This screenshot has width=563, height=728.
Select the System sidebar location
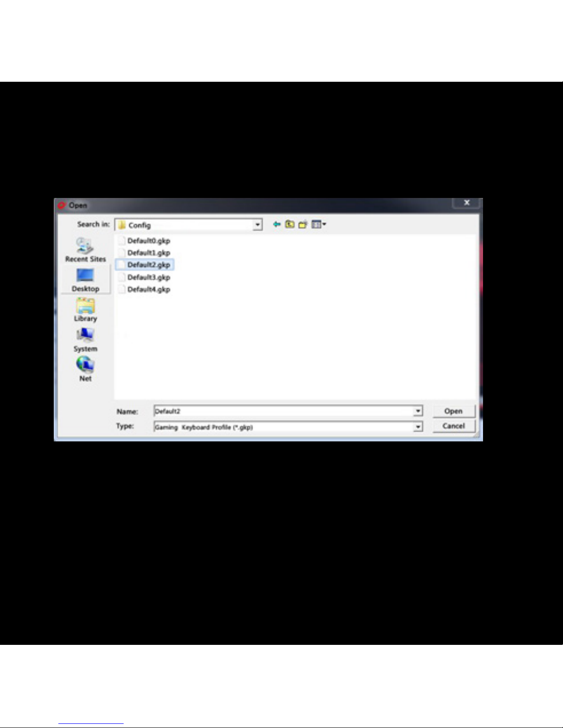tap(85, 340)
